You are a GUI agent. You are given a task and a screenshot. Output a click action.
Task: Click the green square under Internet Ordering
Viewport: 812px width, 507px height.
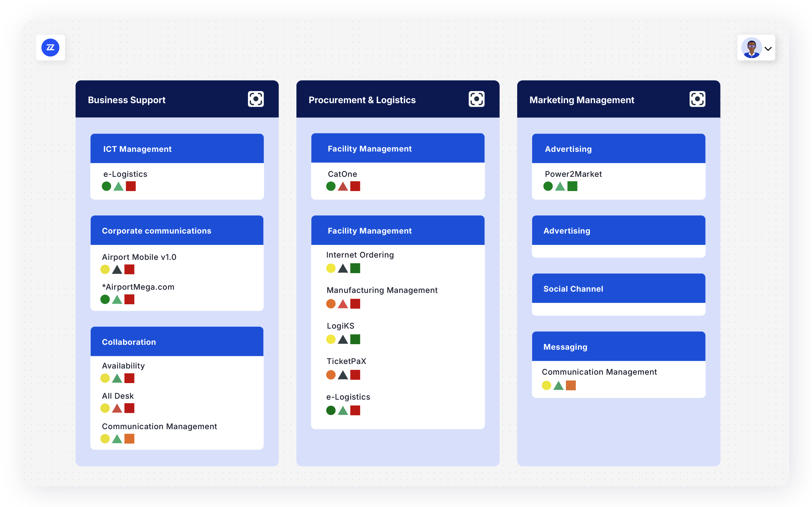(x=355, y=268)
